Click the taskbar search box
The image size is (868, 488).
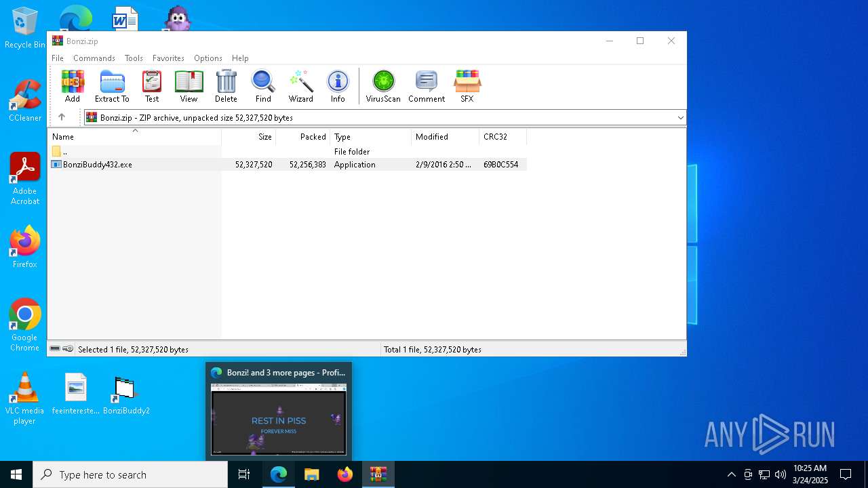[x=130, y=474]
